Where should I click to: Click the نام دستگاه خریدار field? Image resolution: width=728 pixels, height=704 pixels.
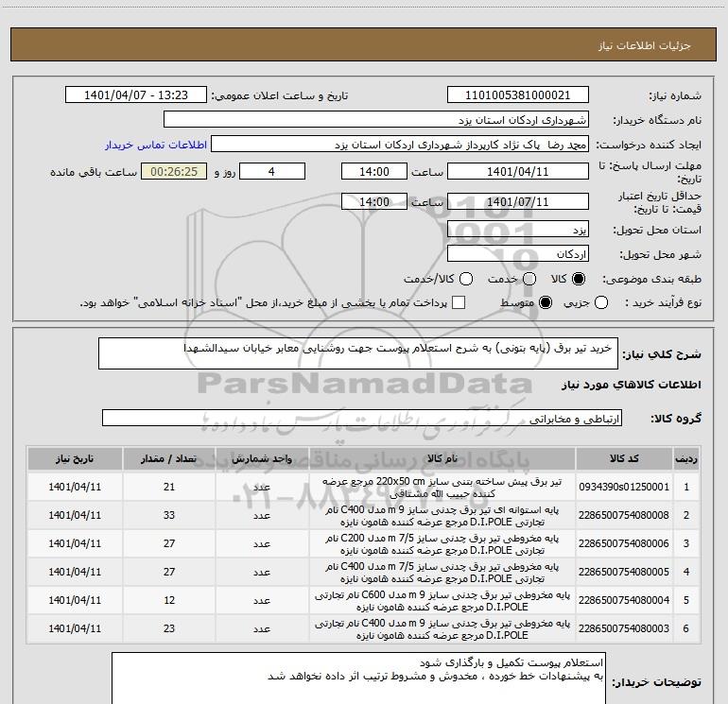376,120
